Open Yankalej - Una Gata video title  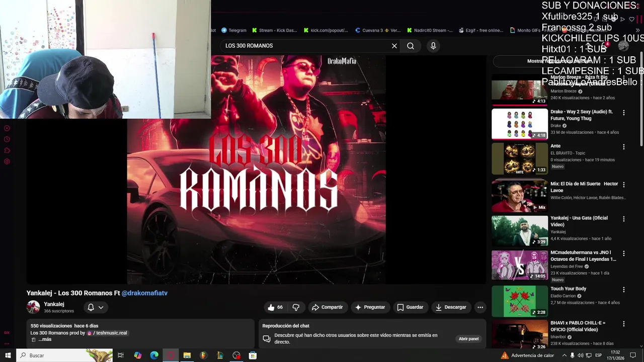click(x=579, y=221)
